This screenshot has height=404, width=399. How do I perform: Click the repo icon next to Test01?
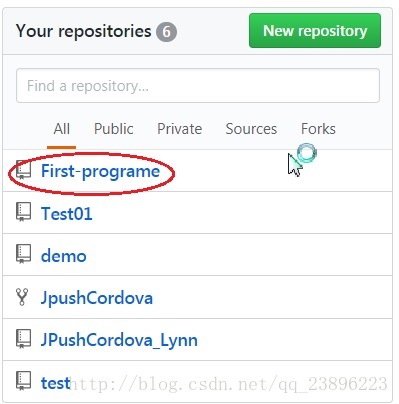click(x=24, y=212)
